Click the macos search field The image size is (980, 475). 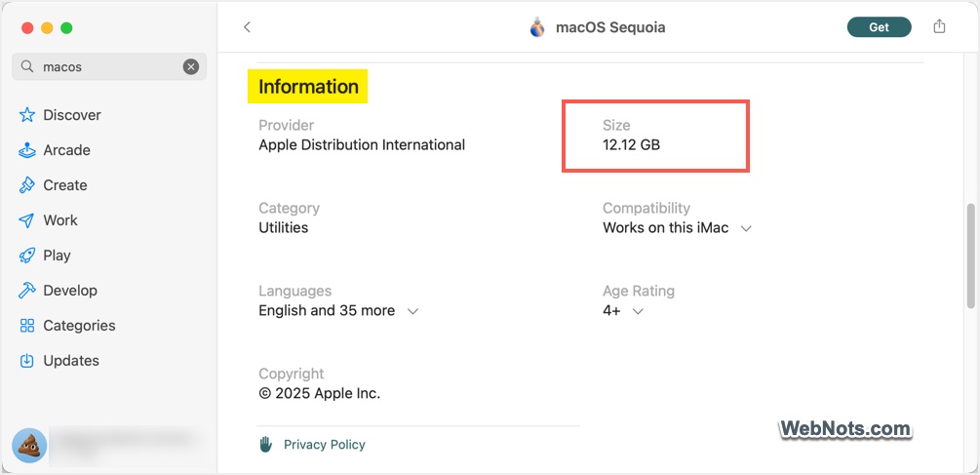click(109, 66)
